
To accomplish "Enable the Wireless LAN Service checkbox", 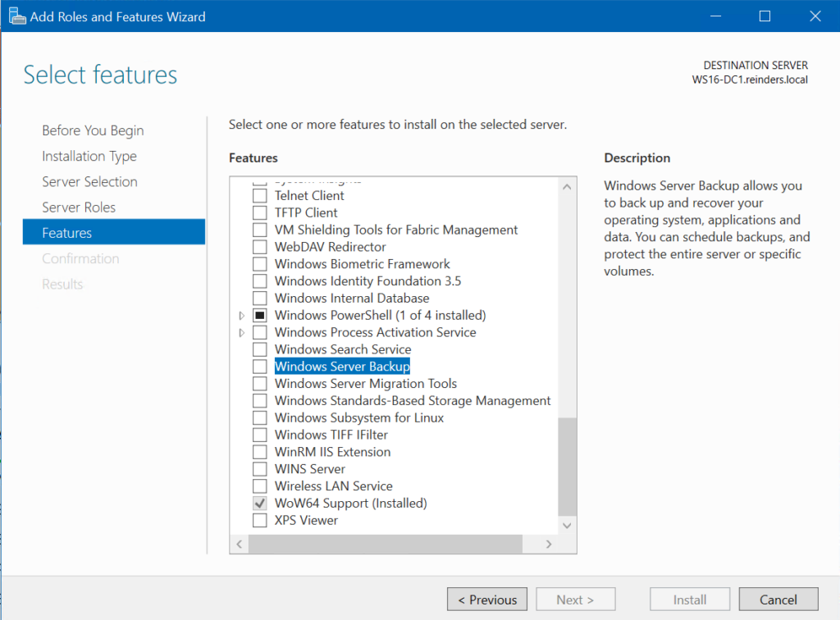I will (x=260, y=486).
